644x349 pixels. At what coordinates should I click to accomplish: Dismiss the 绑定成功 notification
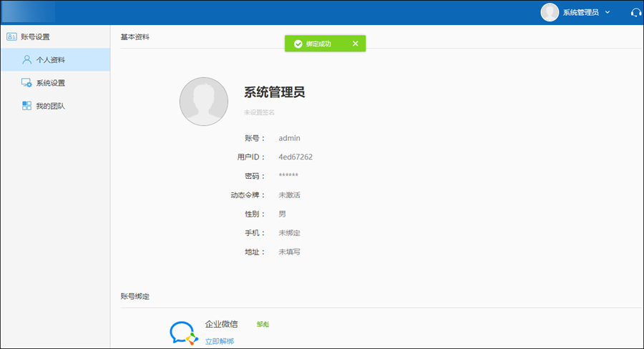click(x=355, y=44)
